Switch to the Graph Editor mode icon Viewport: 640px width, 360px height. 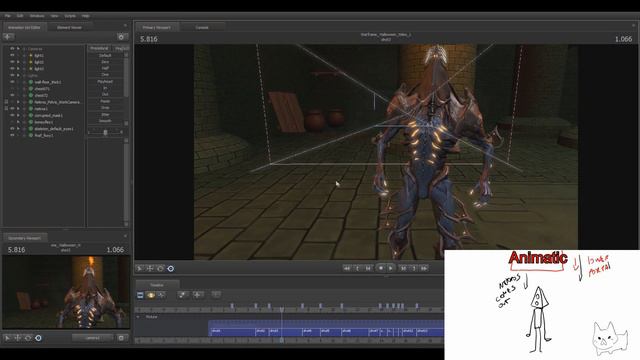pyautogui.click(x=161, y=295)
